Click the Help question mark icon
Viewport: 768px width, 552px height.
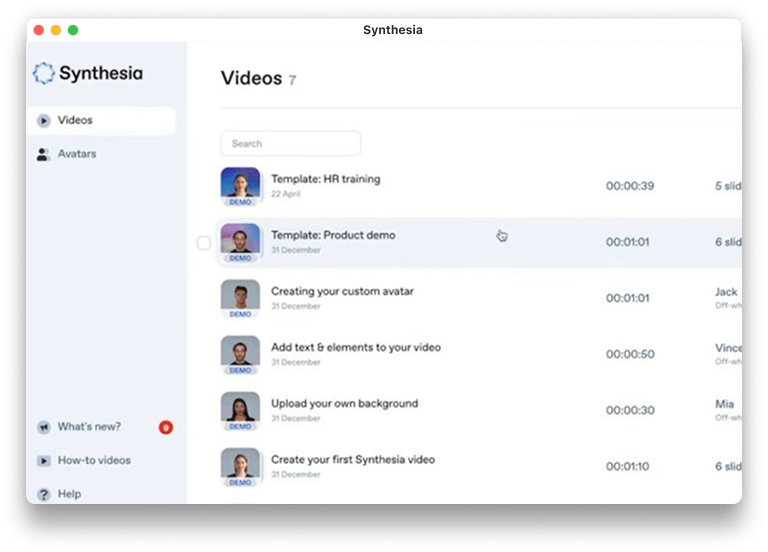pos(44,494)
